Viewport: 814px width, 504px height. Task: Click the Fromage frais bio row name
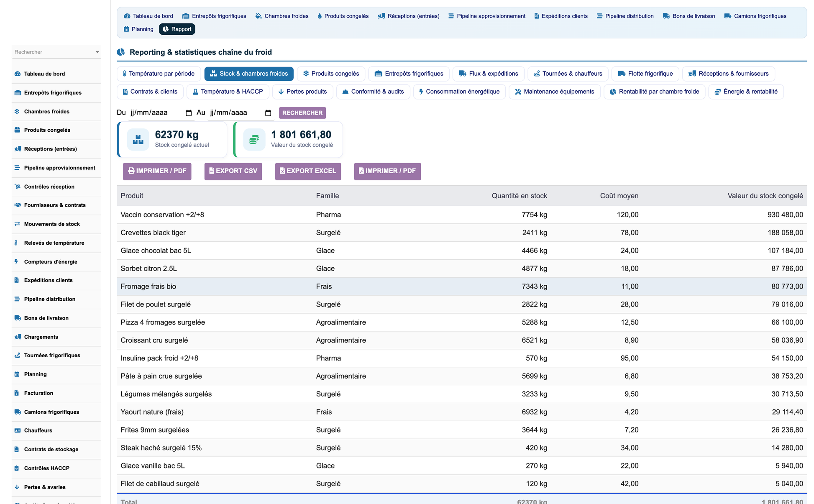[148, 287]
